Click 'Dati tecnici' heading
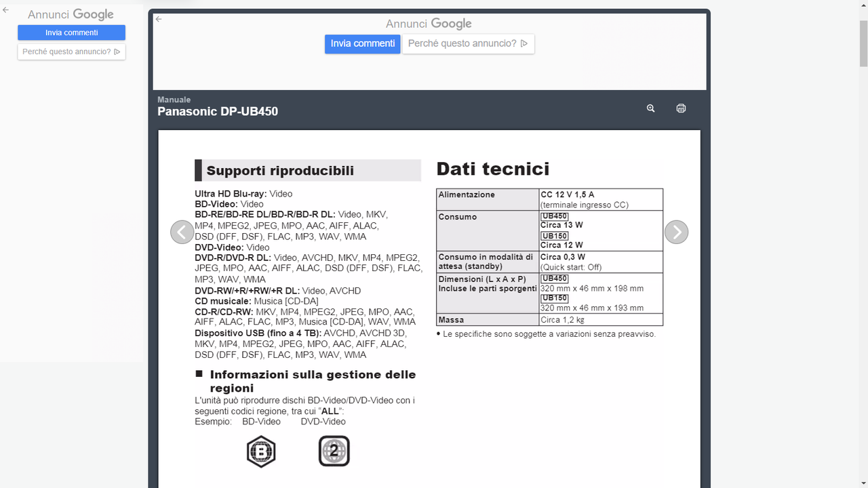868x488 pixels. [x=493, y=169]
